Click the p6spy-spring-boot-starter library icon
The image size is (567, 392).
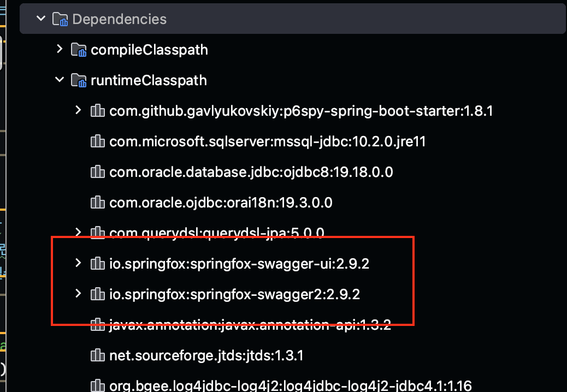click(98, 110)
